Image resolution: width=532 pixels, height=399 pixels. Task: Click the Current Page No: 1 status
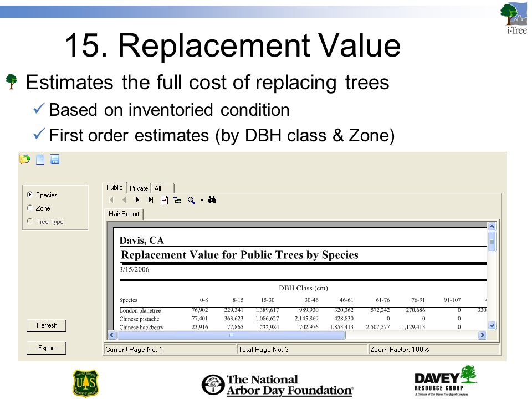coord(134,350)
